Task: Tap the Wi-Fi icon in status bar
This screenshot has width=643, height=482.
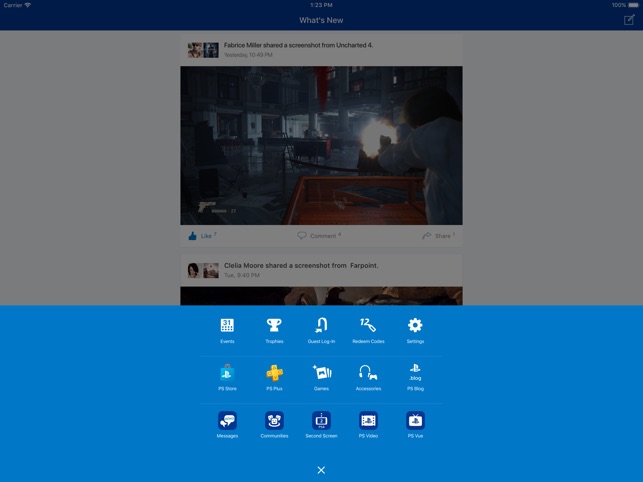Action: [x=28, y=5]
